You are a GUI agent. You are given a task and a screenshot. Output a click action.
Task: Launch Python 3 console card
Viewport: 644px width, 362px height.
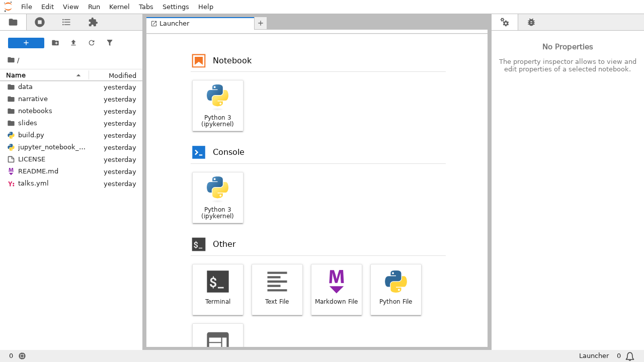click(218, 198)
